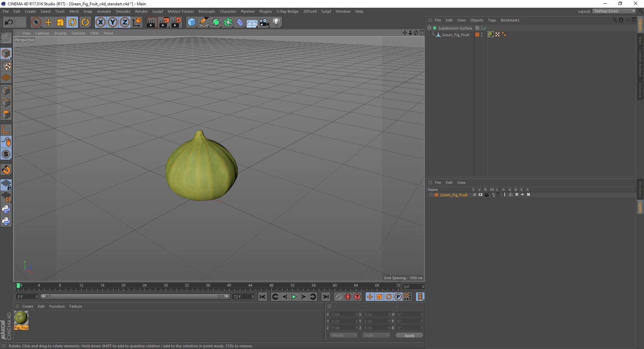The image size is (644, 349).
Task: Toggle Parameter keyframe recording P icon
Action: 398,297
